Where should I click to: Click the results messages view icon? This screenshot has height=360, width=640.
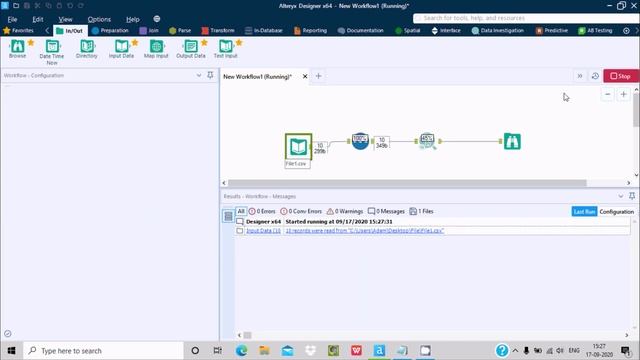tap(228, 216)
